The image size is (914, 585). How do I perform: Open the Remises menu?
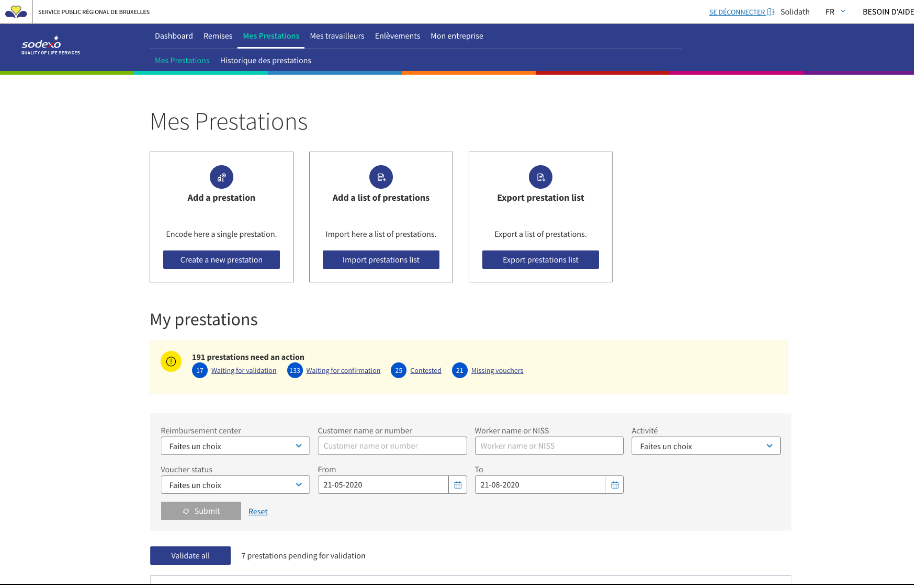(x=218, y=36)
